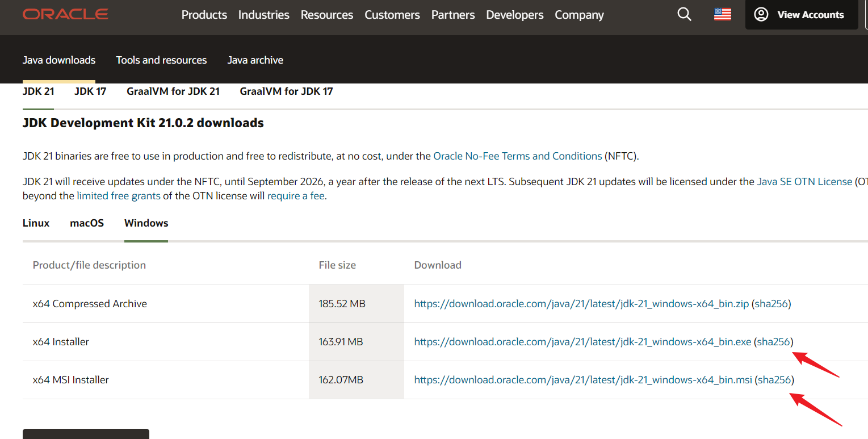
Task: Open the Customers menu
Action: coord(392,15)
